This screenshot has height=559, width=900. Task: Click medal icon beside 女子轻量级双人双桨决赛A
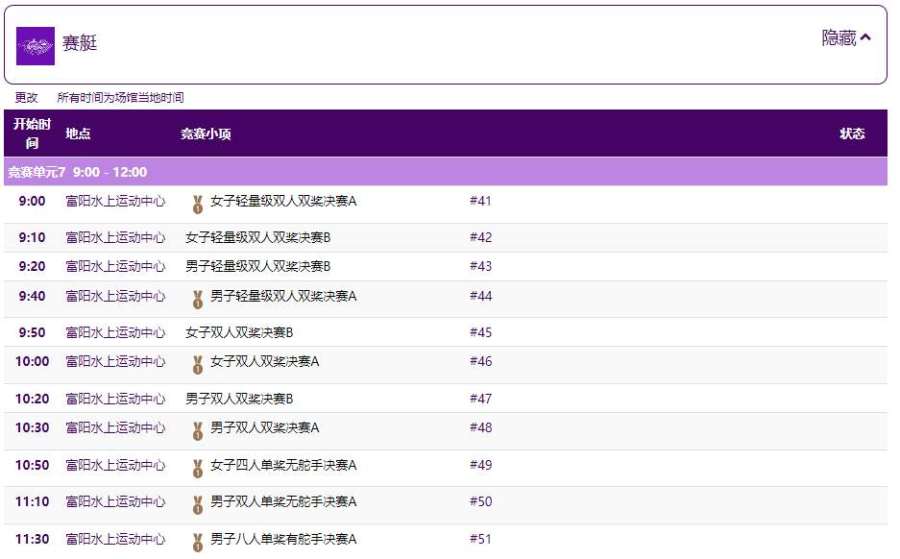tap(198, 204)
